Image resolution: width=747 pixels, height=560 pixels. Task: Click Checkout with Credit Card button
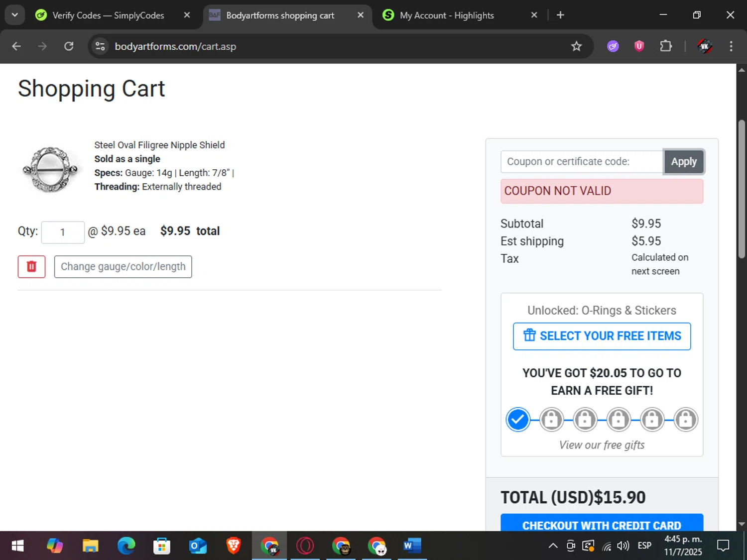602,523
